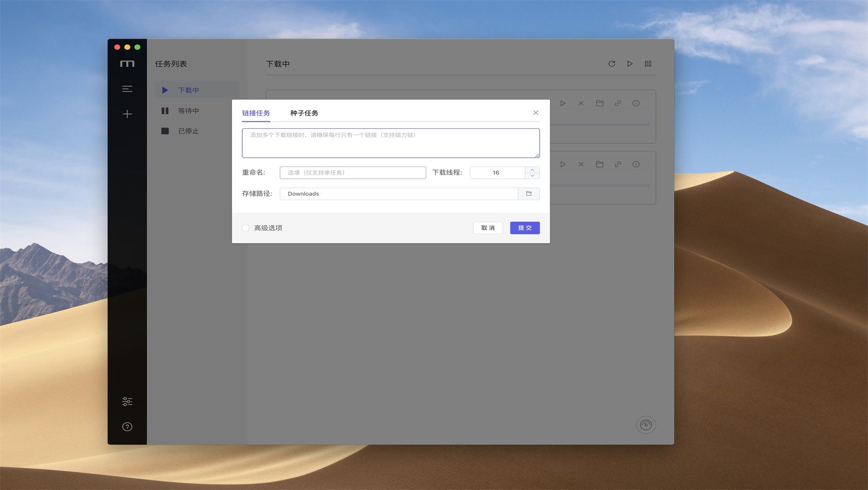Delete the second task with its X icon
The image size is (868, 490).
(x=581, y=164)
